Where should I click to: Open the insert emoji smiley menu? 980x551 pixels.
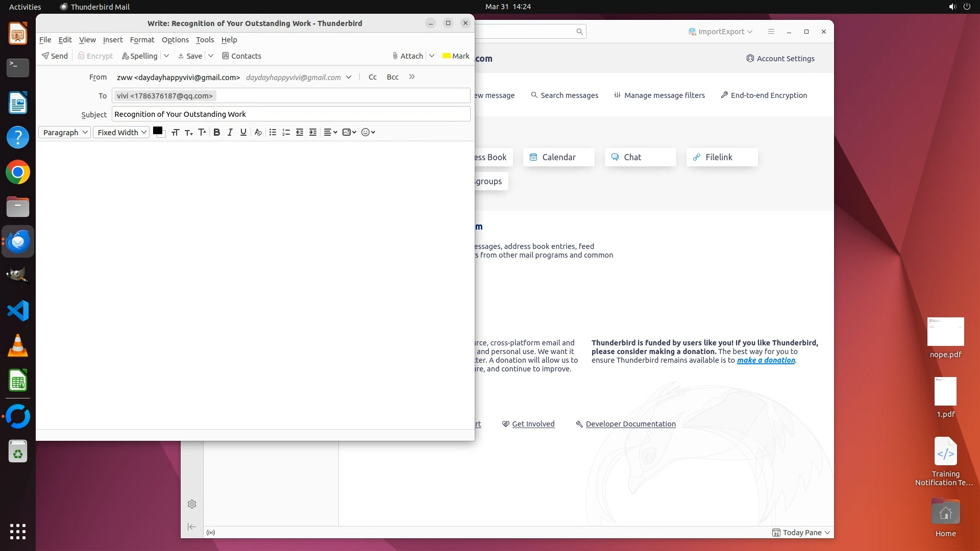(x=368, y=132)
